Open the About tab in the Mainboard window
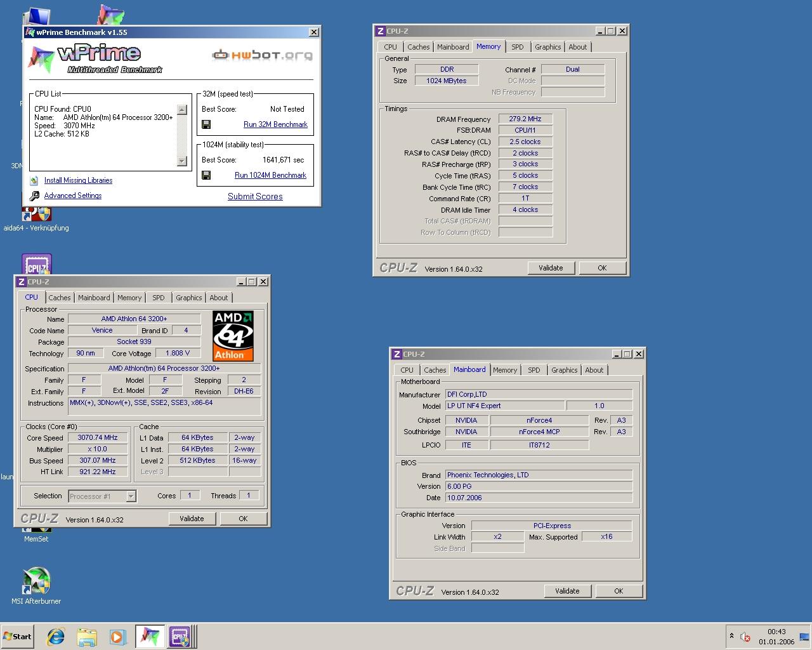This screenshot has height=650, width=812. point(594,370)
